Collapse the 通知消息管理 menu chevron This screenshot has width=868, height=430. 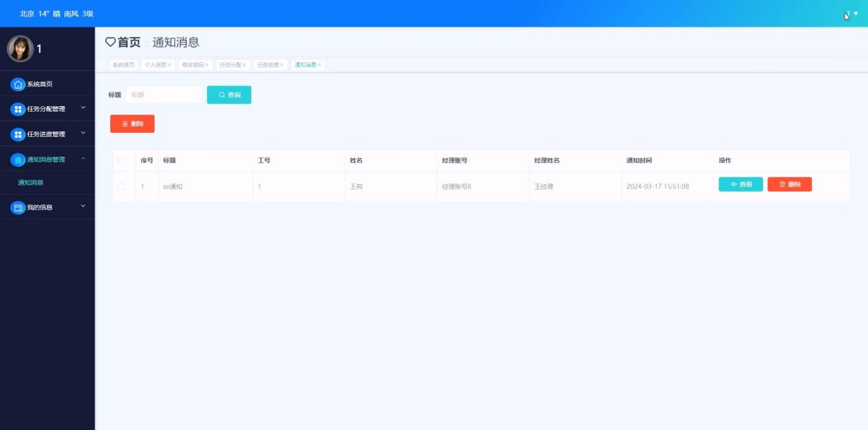click(x=83, y=159)
